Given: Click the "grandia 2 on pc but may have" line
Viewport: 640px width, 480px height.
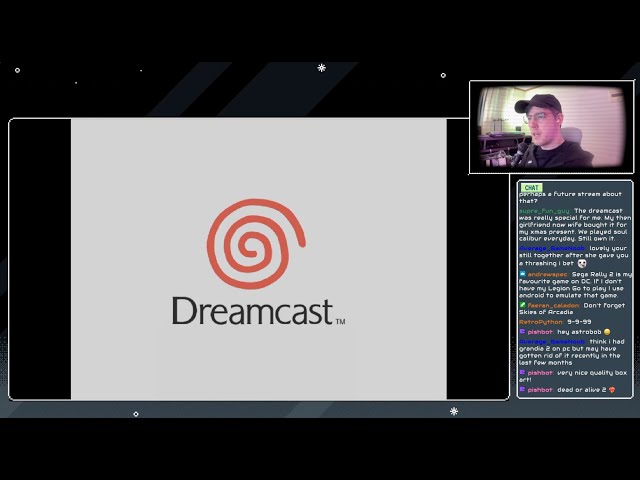Looking at the screenshot, I should click(x=567, y=349).
